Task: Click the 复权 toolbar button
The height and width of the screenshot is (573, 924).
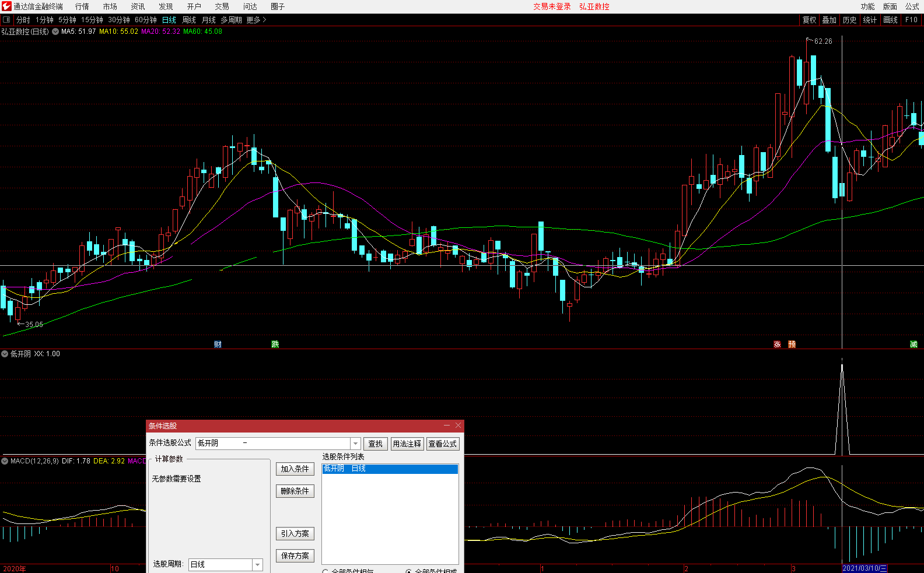Action: [810, 20]
